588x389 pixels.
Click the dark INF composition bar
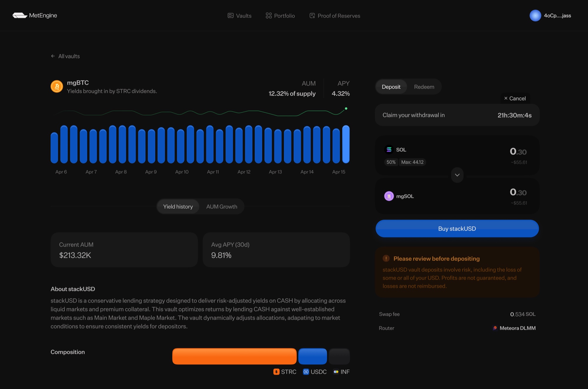339,356
